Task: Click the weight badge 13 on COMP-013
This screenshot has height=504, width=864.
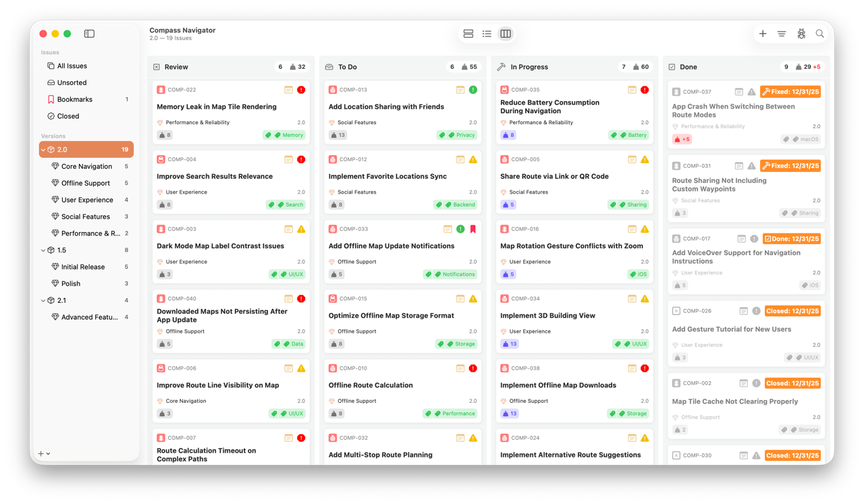Action: (x=338, y=135)
